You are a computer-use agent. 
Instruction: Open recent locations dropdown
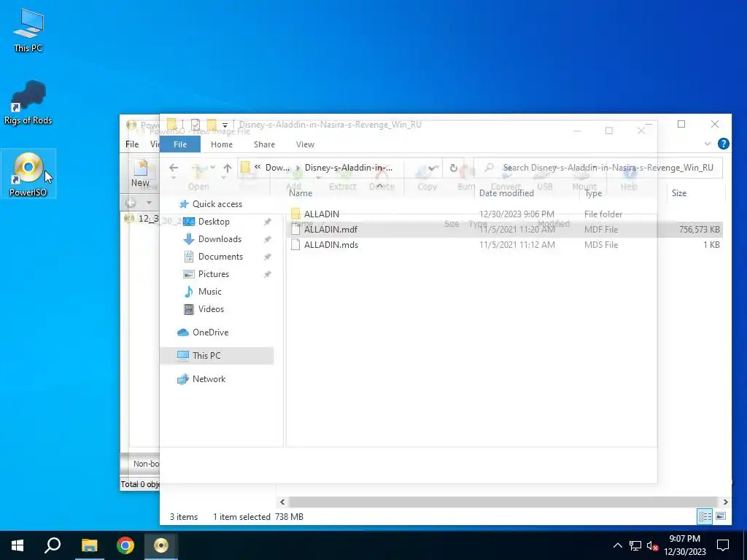tap(212, 168)
